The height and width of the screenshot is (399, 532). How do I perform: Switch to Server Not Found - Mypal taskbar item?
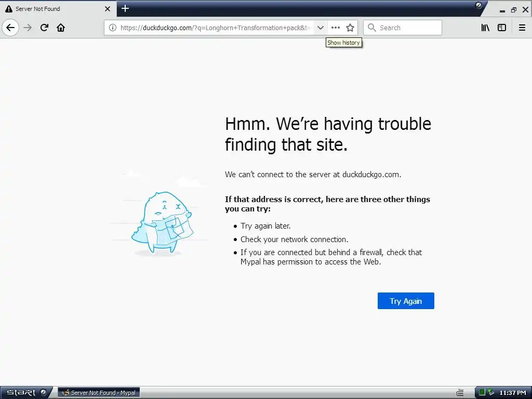click(99, 393)
